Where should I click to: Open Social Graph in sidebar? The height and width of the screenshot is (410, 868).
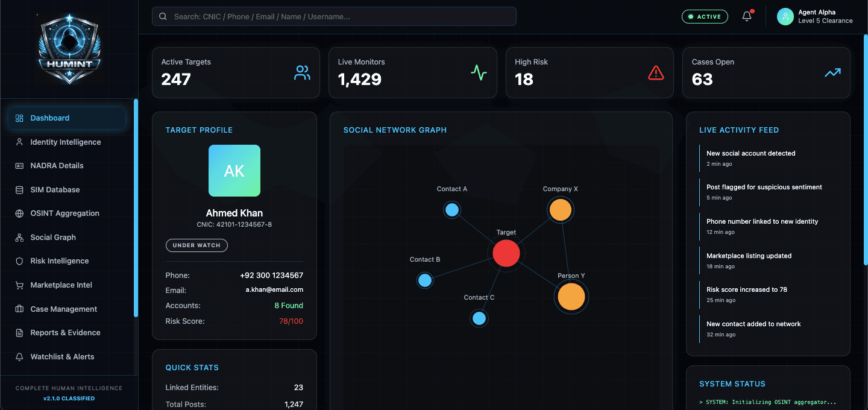[67, 238]
